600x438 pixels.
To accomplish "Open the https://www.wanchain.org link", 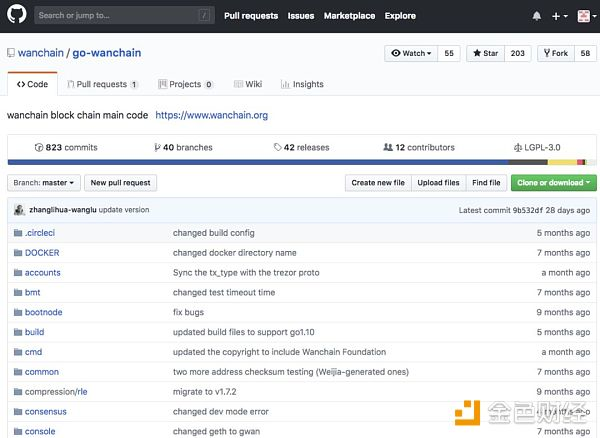I will [x=212, y=115].
